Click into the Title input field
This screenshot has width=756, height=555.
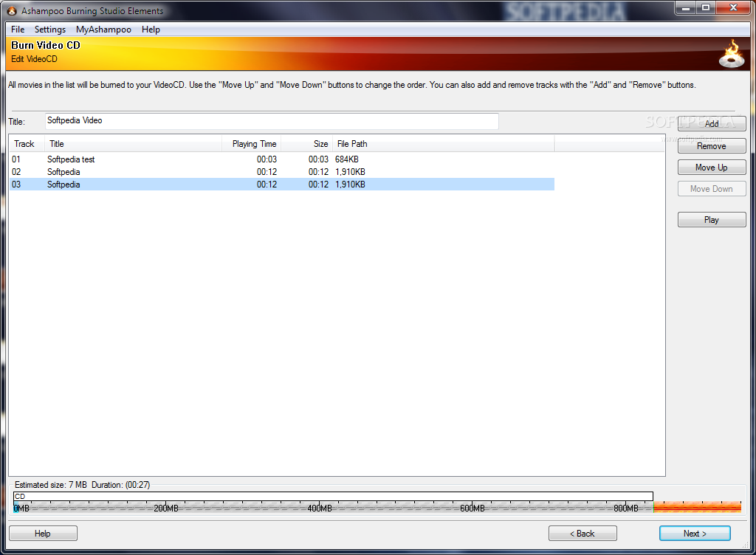[272, 121]
